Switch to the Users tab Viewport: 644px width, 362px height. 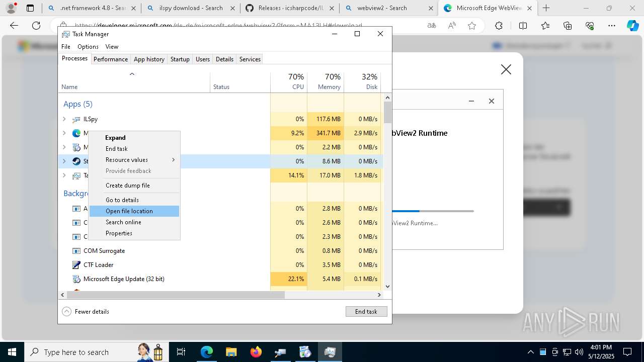point(203,59)
